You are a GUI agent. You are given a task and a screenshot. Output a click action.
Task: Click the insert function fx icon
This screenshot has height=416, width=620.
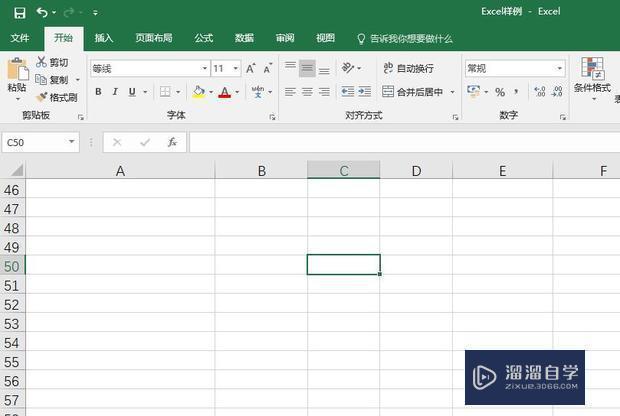tap(172, 142)
